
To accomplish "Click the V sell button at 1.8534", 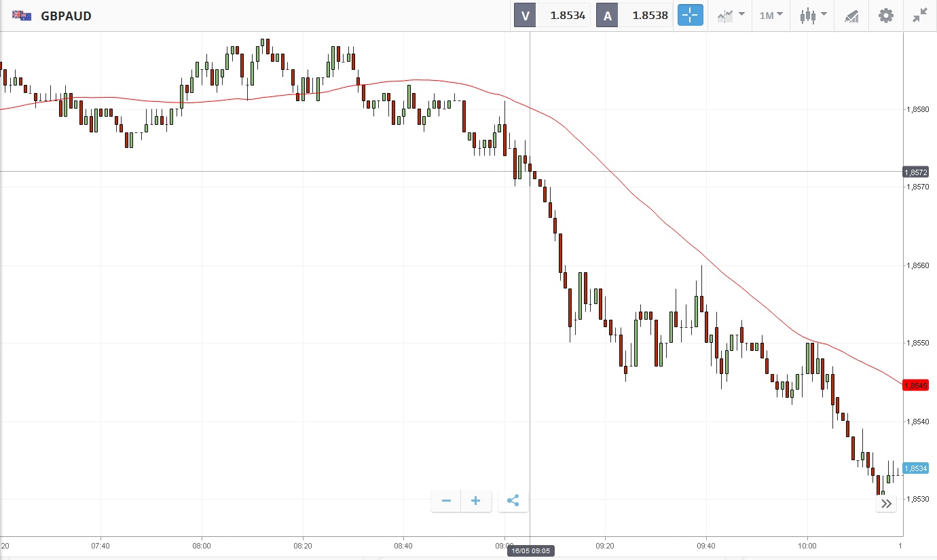I will click(x=552, y=16).
